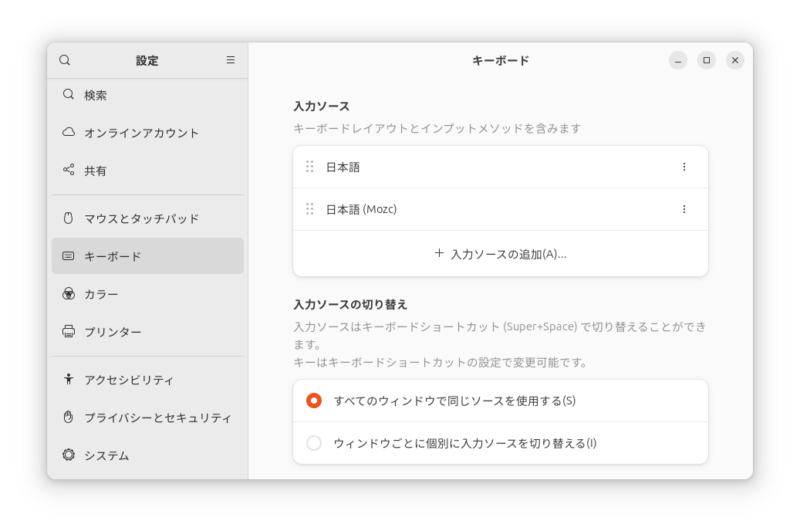
Task: Open マウスとタッチパッド settings
Action: pos(147,218)
